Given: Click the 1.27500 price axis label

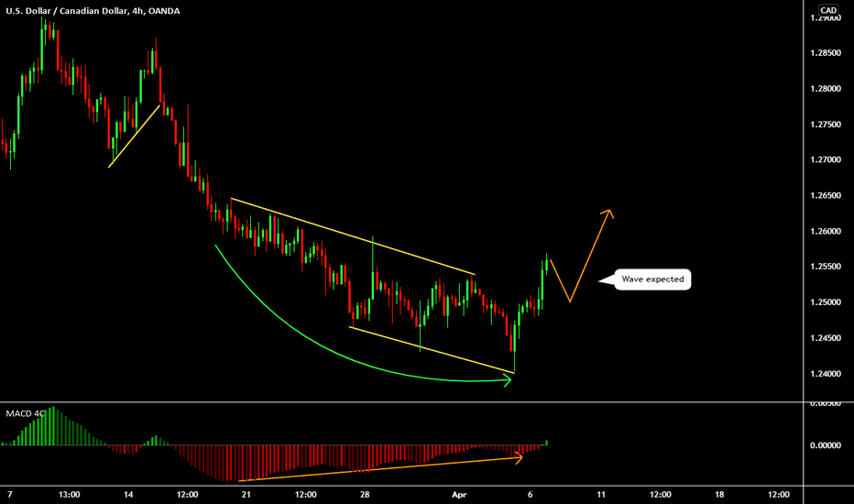Looking at the screenshot, I should [x=826, y=125].
